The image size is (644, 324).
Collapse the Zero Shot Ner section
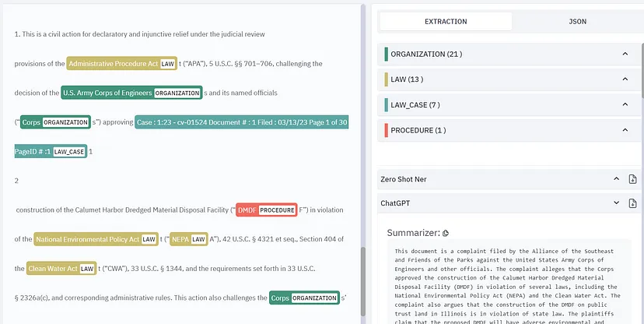coord(617,179)
